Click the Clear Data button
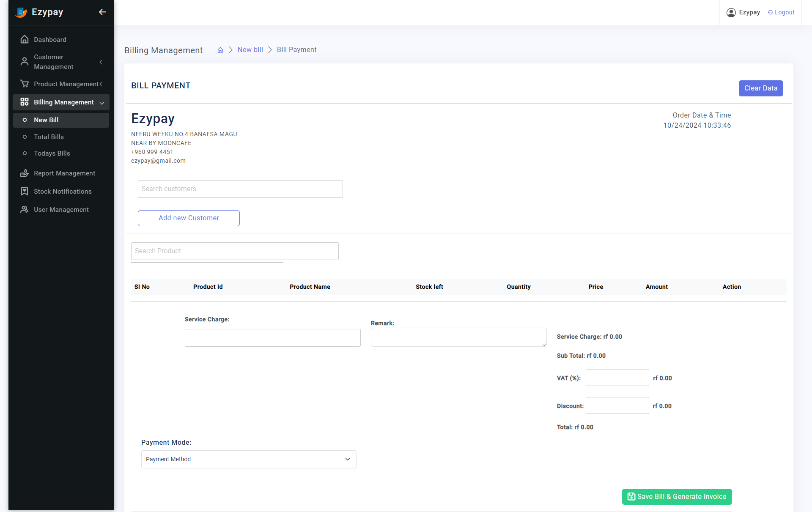This screenshot has height=512, width=812. coord(760,88)
